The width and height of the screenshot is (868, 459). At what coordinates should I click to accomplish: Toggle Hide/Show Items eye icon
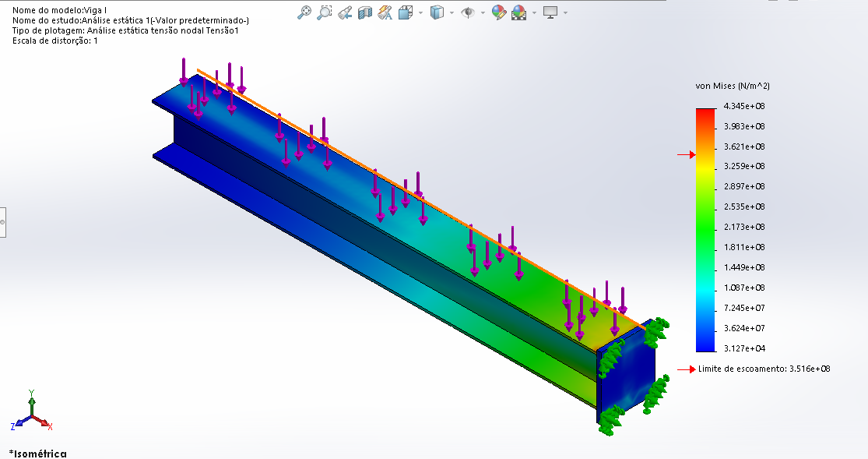pos(468,12)
